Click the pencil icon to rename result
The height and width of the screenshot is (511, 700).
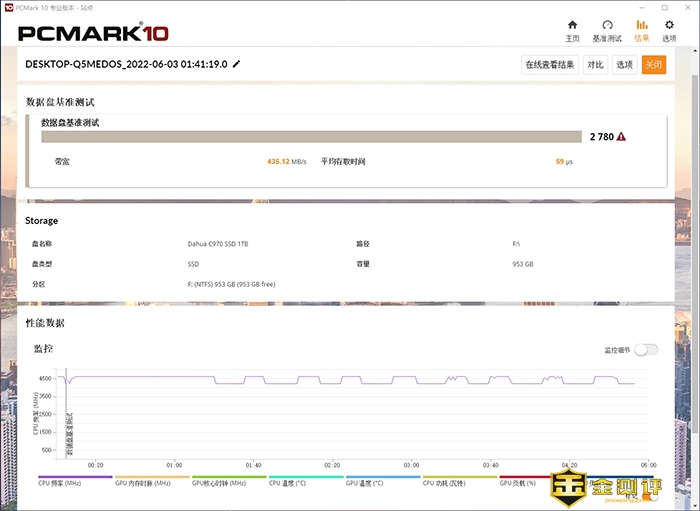[237, 64]
